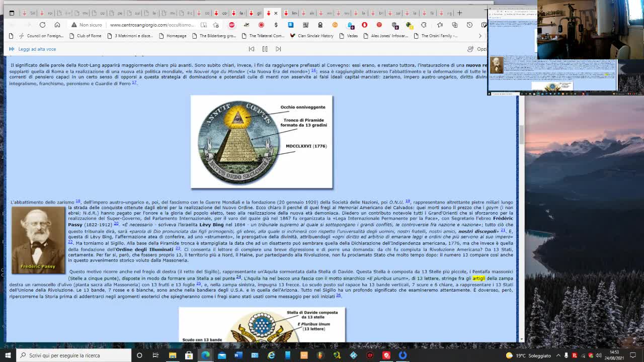Reload the page with the refresh icon
Image resolution: width=644 pixels, height=362 pixels.
point(42,25)
